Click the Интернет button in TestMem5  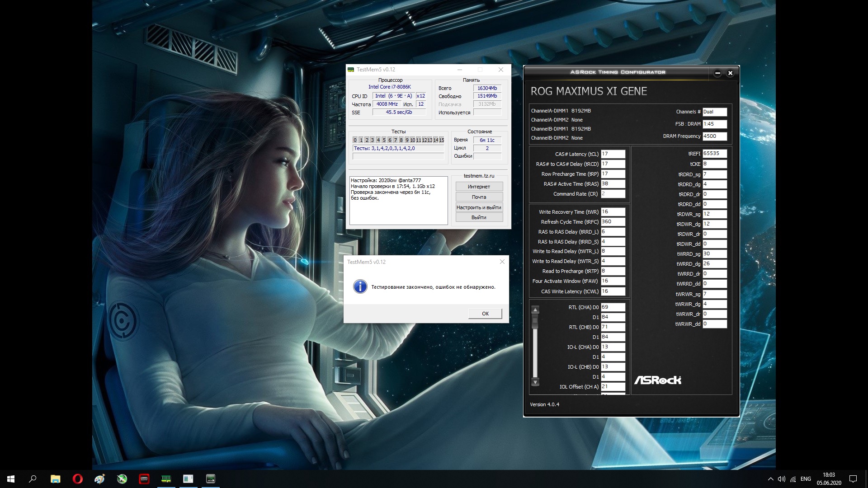479,187
